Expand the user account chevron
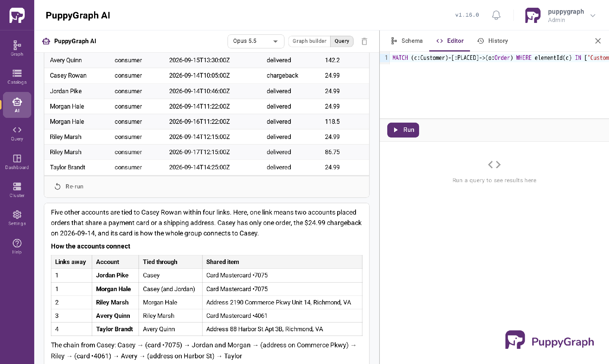The image size is (609, 364). click(x=593, y=15)
